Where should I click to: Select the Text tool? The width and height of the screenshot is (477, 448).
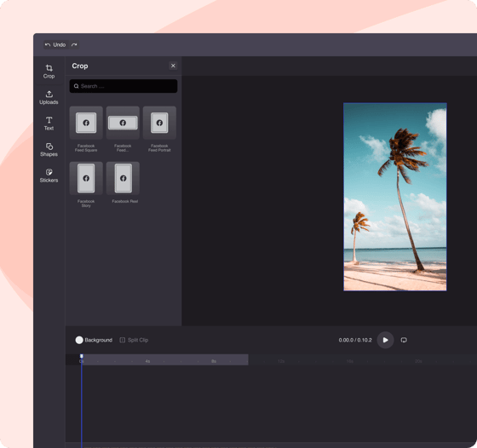[49, 123]
